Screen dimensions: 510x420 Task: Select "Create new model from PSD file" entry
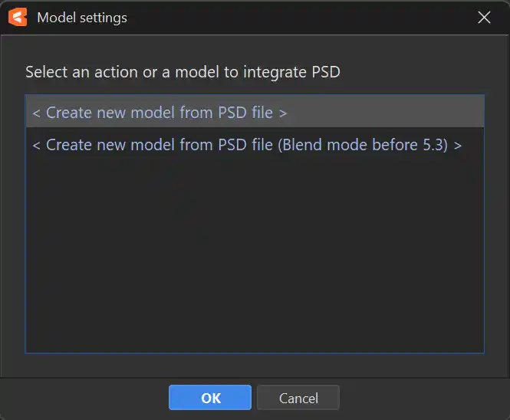[160, 113]
